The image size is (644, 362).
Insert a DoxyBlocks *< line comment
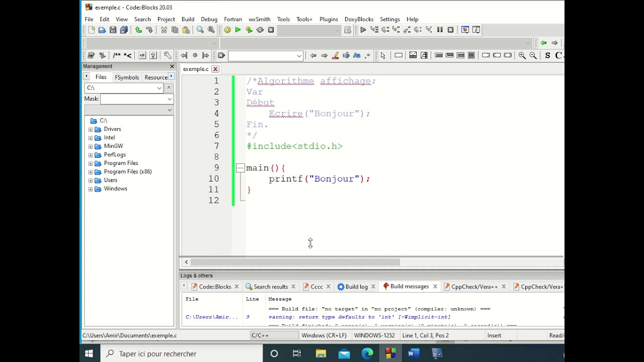click(x=128, y=56)
